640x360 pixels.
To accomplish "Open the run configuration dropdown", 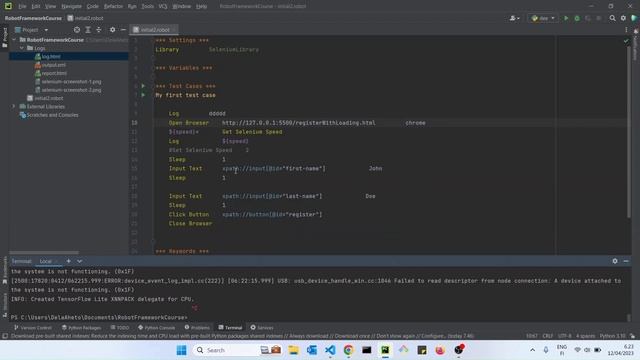I will tap(543, 18).
